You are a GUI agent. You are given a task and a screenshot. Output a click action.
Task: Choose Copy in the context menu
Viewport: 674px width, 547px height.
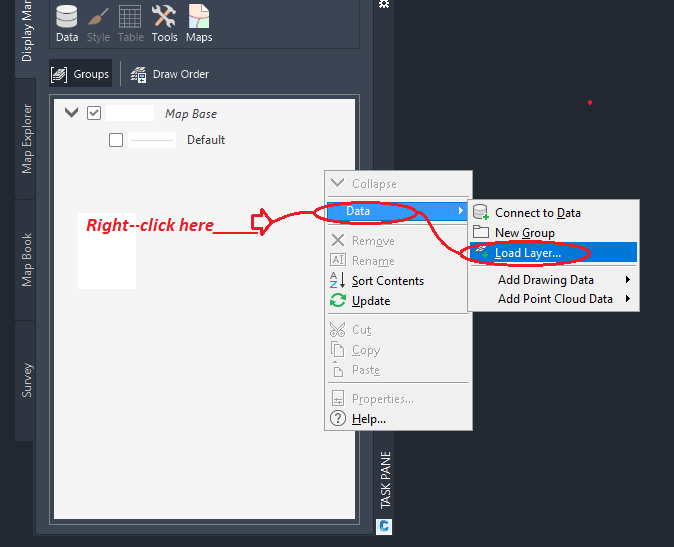(398, 350)
